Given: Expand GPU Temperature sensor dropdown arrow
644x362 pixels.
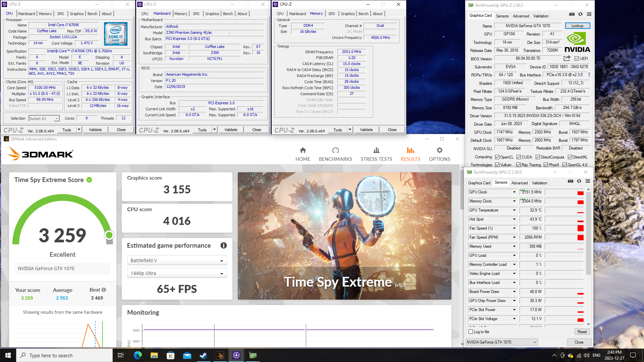Looking at the screenshot, I should [x=514, y=210].
